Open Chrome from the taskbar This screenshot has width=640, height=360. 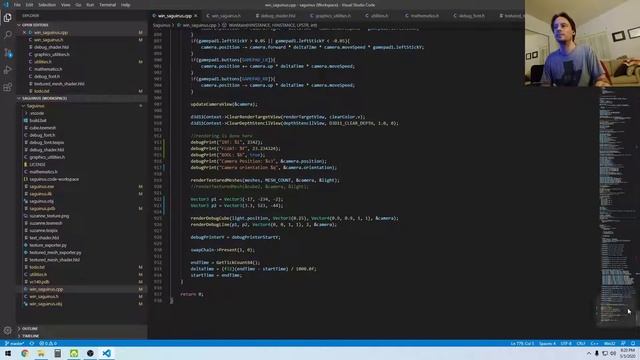point(24,353)
